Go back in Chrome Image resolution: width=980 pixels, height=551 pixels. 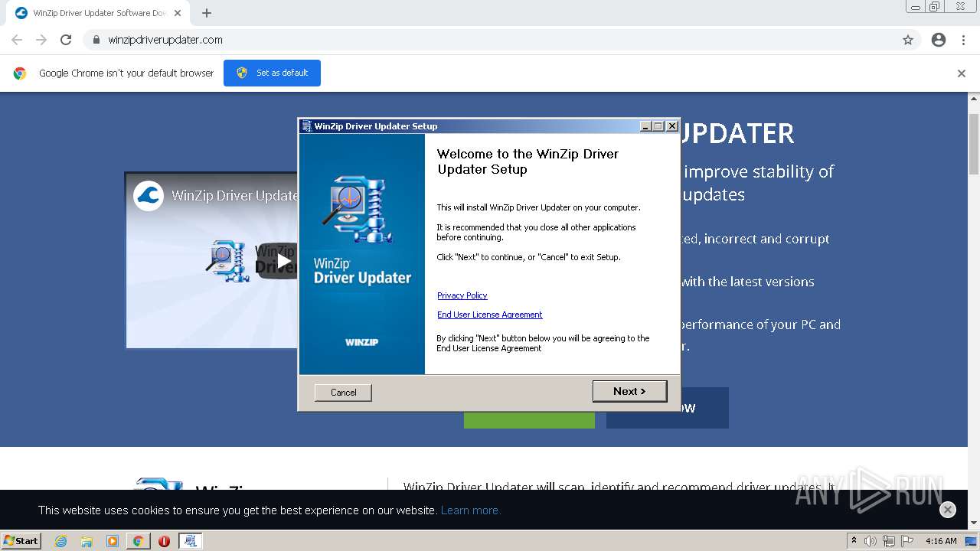[17, 40]
